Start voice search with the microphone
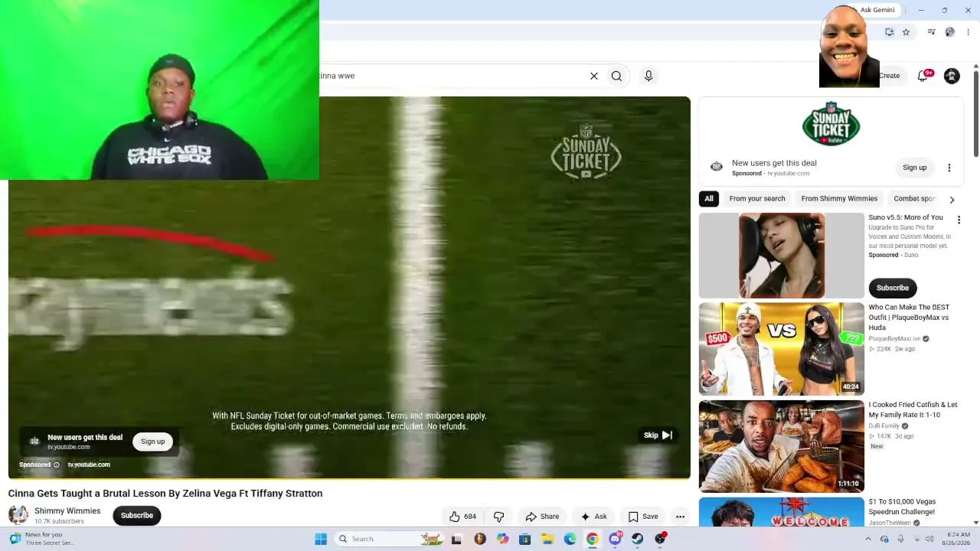 648,76
